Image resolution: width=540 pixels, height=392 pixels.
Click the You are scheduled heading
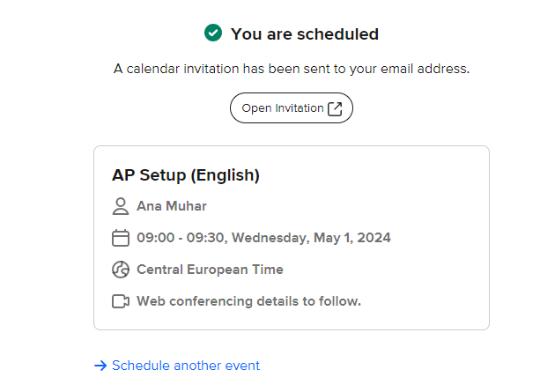tap(305, 33)
